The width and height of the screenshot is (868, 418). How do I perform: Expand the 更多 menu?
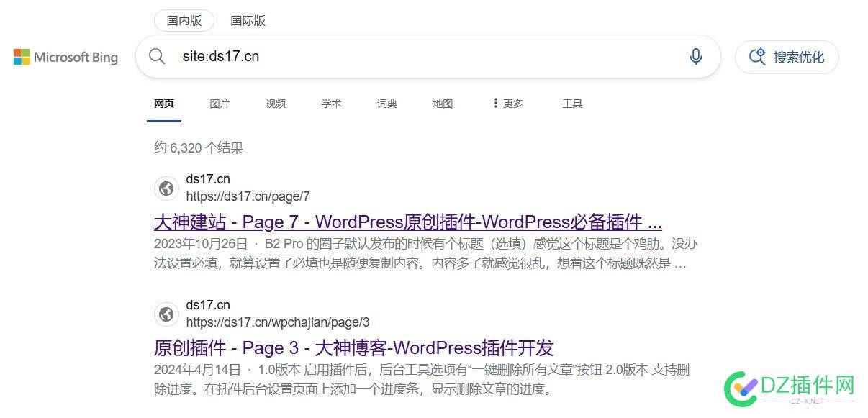click(x=507, y=104)
